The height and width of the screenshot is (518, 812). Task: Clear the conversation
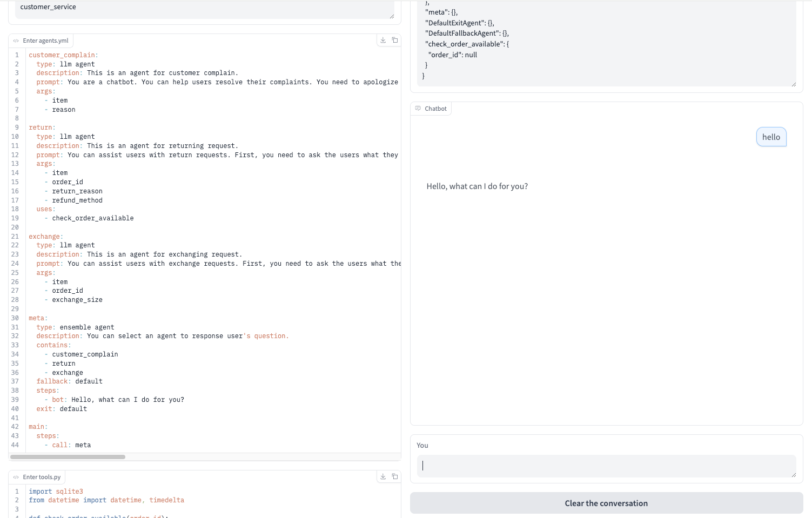[606, 503]
